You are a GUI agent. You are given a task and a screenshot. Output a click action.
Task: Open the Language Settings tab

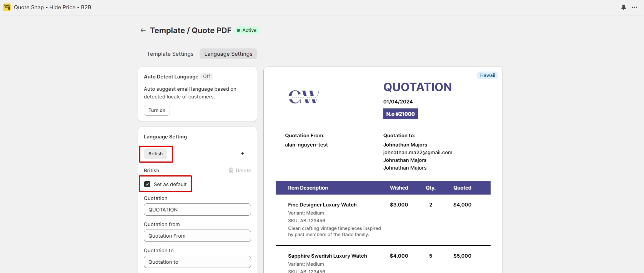pyautogui.click(x=228, y=54)
